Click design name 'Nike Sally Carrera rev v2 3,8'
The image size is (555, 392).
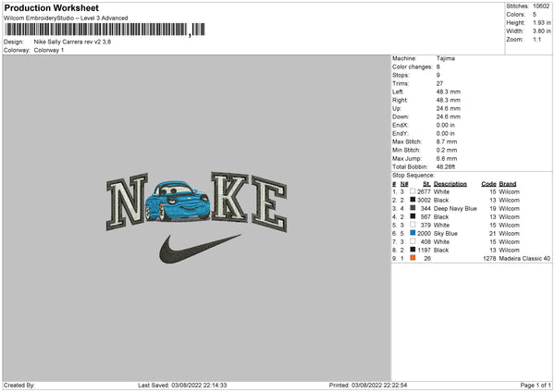72,42
